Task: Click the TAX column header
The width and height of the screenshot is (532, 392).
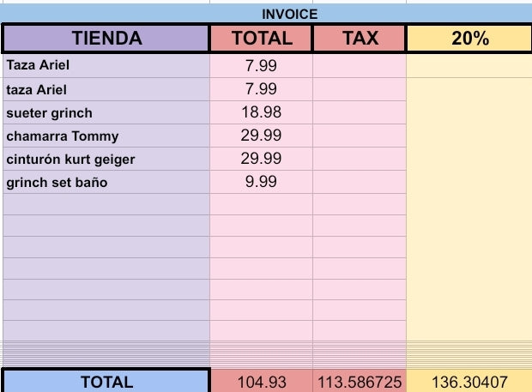Action: (360, 39)
